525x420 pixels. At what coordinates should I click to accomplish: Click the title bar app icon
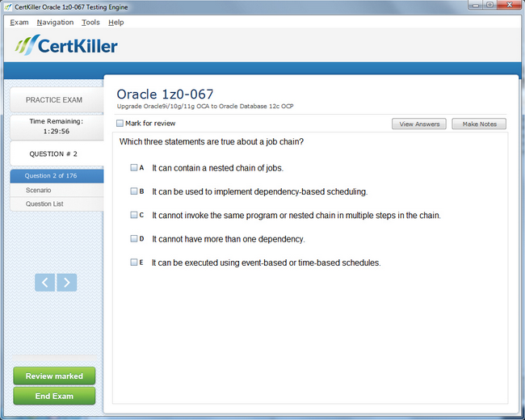pos(8,6)
